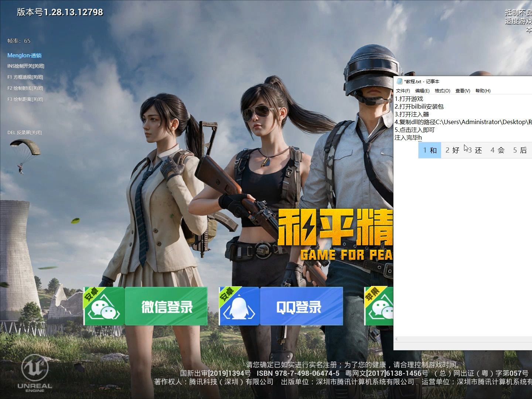Screen dimensions: 532x399
Task: Toggle F3 绘制距离 overlay option
Action: coord(25,99)
